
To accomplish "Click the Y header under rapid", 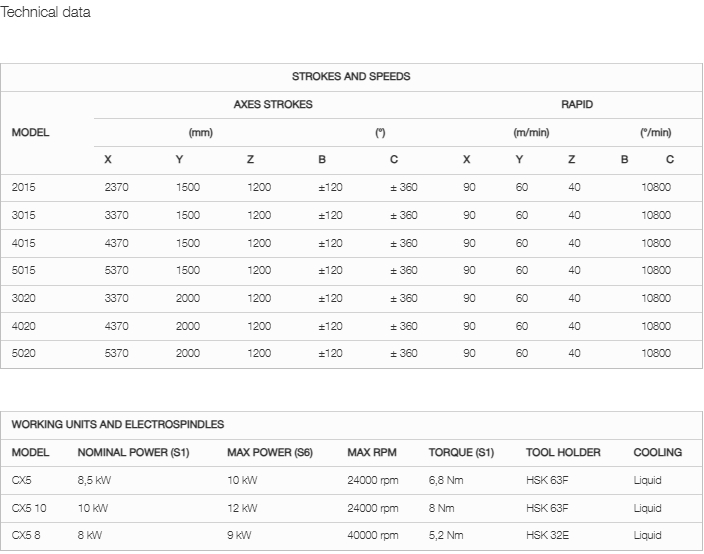I will tap(519, 159).
